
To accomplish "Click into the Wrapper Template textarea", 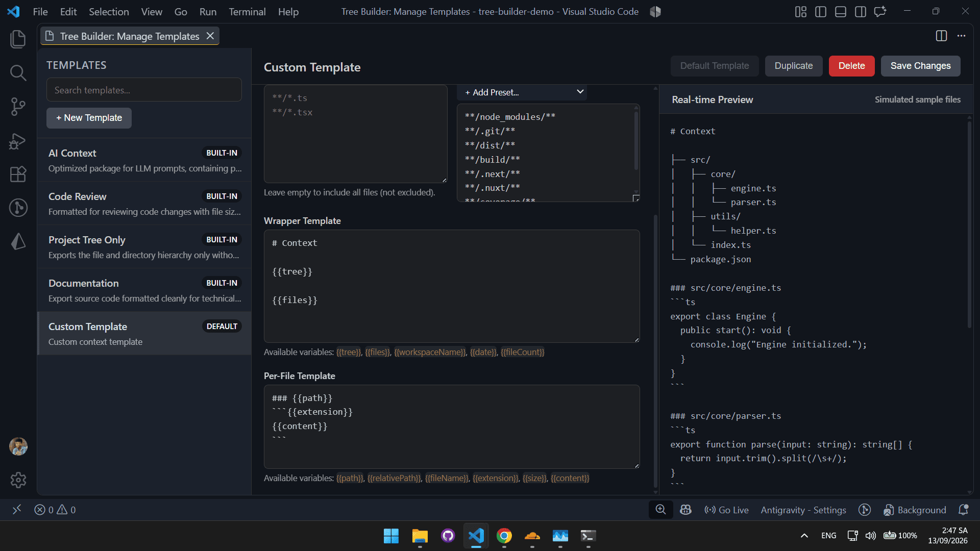I will [x=452, y=286].
